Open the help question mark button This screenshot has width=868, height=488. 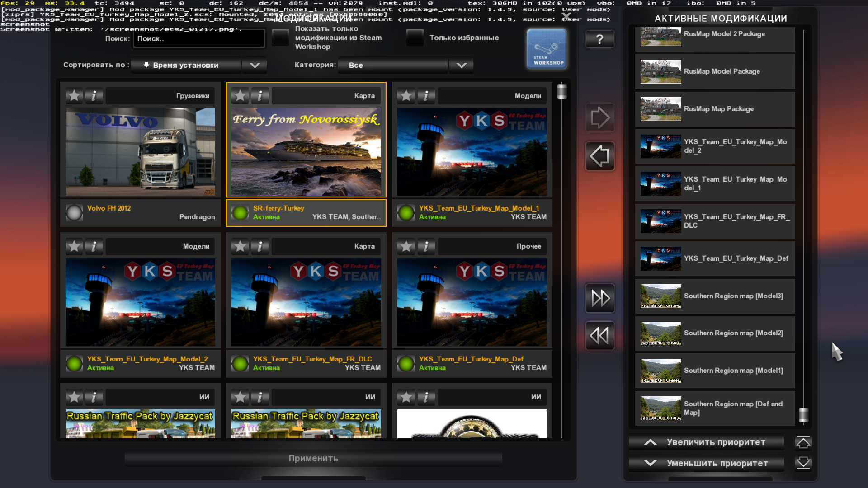point(599,39)
